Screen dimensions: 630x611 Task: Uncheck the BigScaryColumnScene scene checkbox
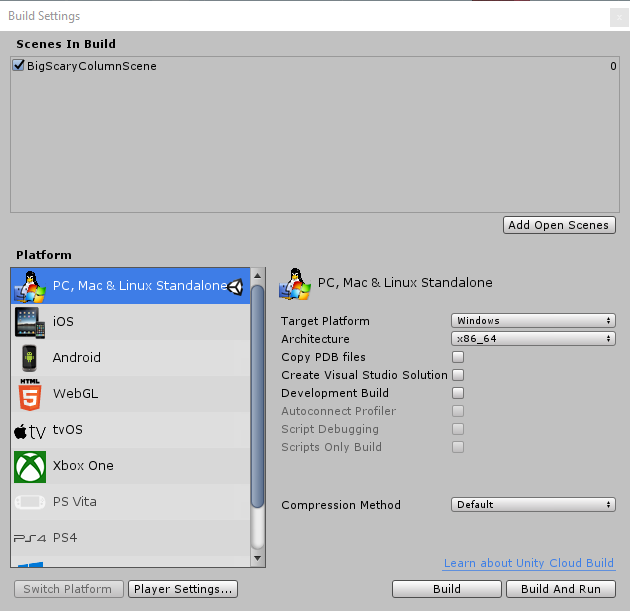pyautogui.click(x=19, y=66)
